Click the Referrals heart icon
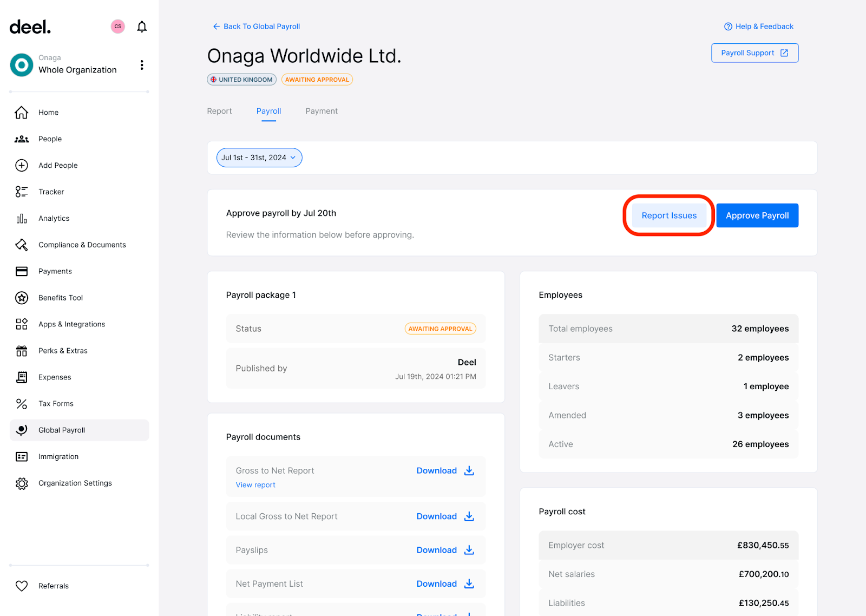The width and height of the screenshot is (866, 616). (x=22, y=586)
